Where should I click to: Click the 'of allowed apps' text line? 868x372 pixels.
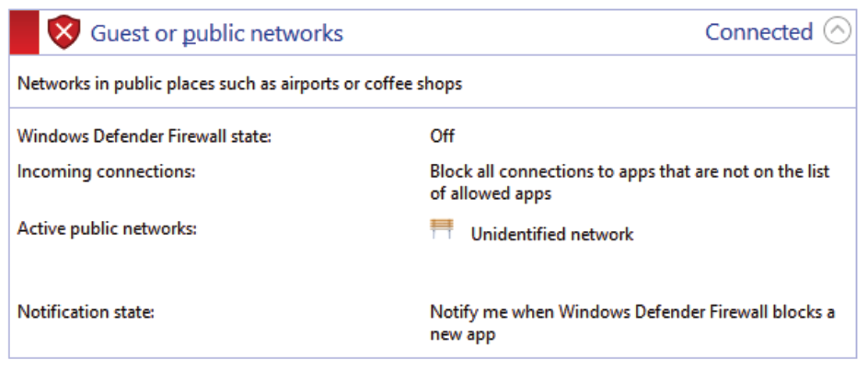pyautogui.click(x=490, y=193)
